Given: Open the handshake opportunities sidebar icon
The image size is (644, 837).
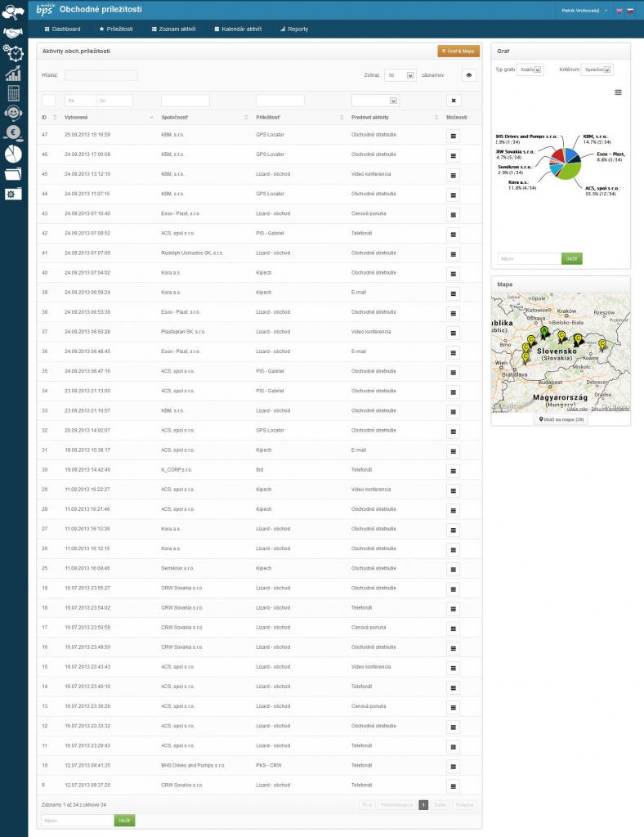Looking at the screenshot, I should pos(13,33).
